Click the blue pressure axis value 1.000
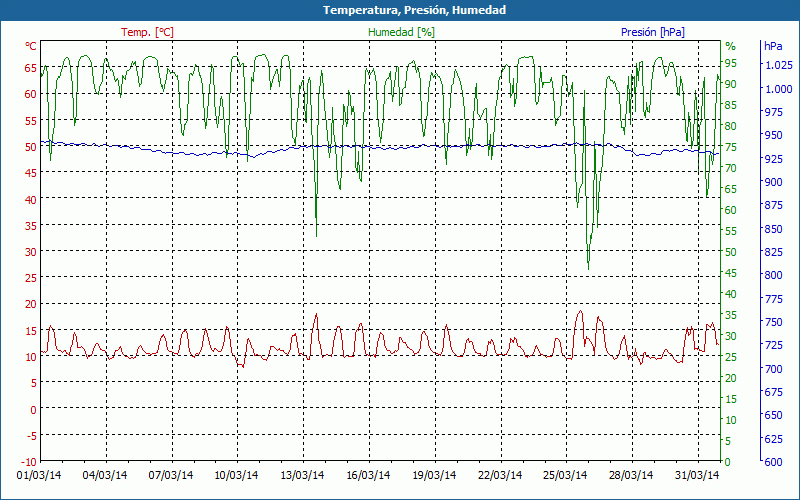Image resolution: width=800 pixels, height=500 pixels. click(779, 89)
